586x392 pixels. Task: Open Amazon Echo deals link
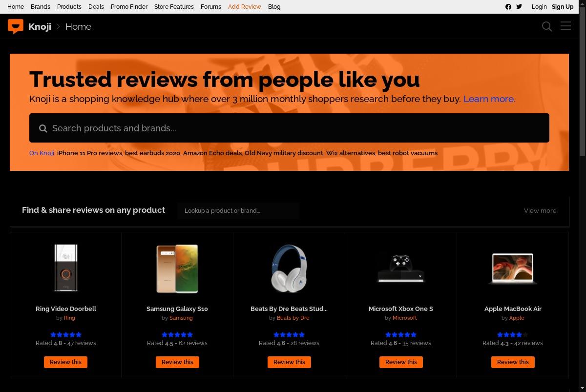pos(212,153)
